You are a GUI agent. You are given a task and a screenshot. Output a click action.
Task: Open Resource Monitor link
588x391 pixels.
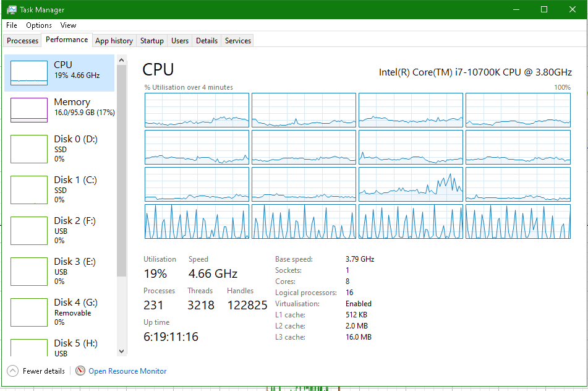(x=127, y=371)
